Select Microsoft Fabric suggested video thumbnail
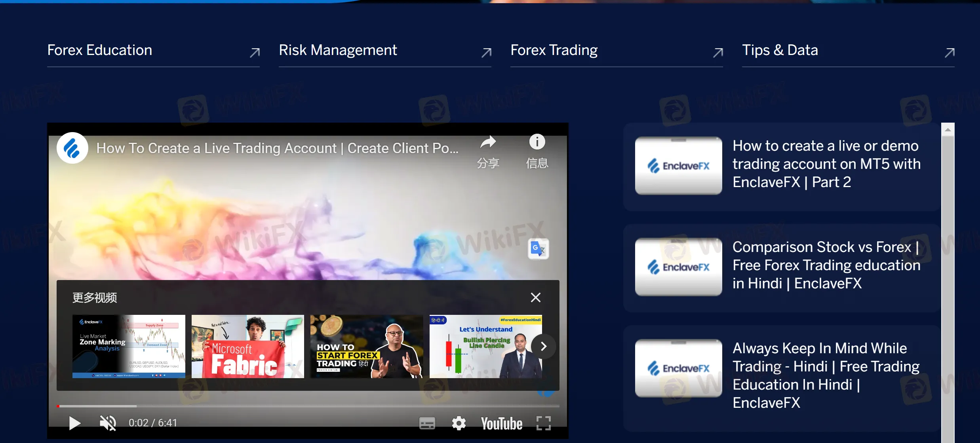980x443 pixels. tap(247, 346)
